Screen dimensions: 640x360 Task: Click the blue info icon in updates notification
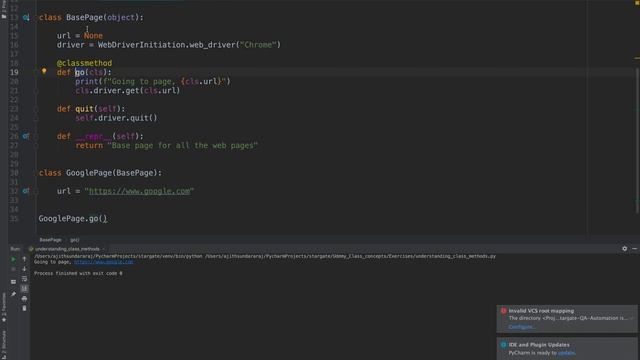coord(503,344)
